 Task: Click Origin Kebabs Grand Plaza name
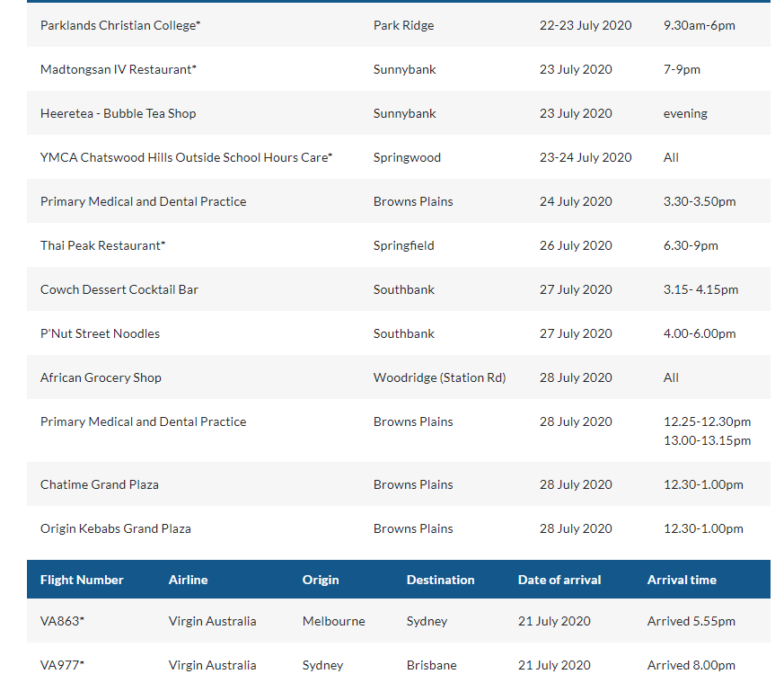116,529
